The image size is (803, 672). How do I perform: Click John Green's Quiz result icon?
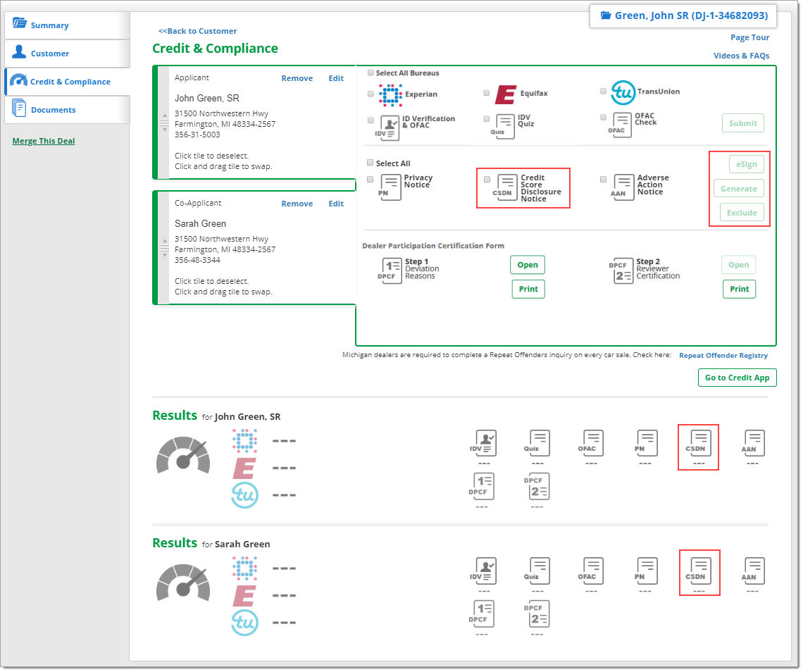(x=537, y=443)
